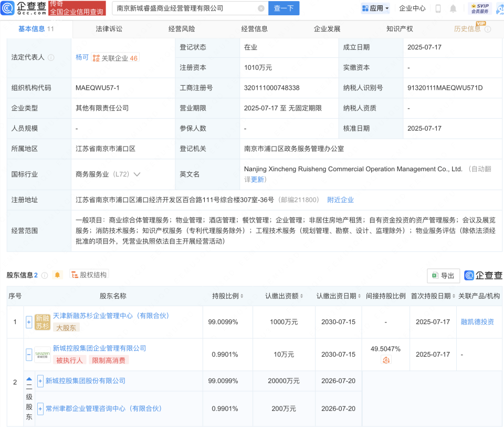Open notifications bell in header
The width and height of the screenshot is (504, 427).
(x=453, y=8)
